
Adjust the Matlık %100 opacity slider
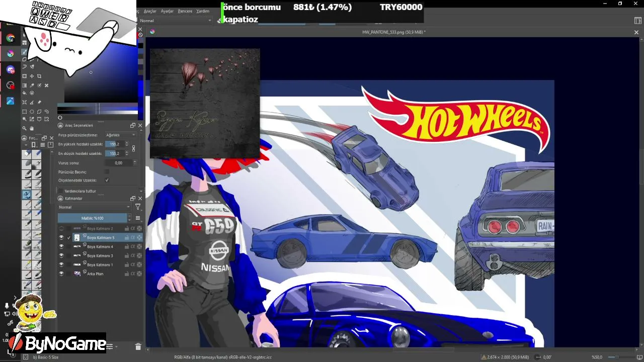(x=93, y=218)
